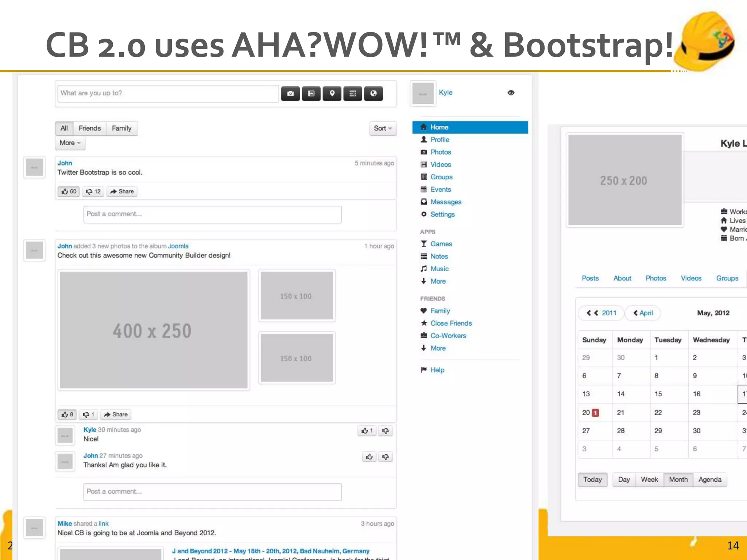Open Videos in the sidebar menu
The image size is (747, 560).
point(441,164)
